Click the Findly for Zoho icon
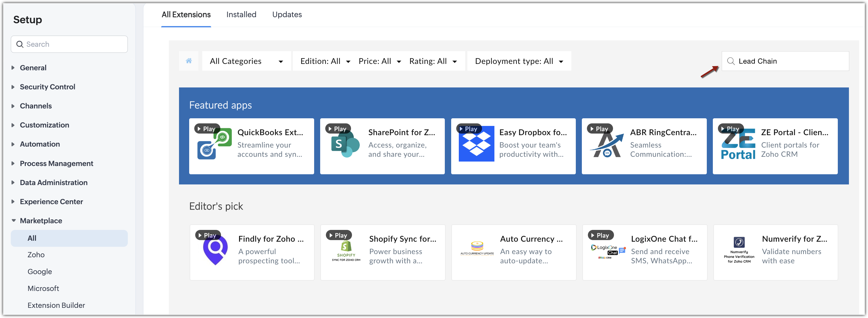Screen dimensions: 868x318 tap(215, 250)
